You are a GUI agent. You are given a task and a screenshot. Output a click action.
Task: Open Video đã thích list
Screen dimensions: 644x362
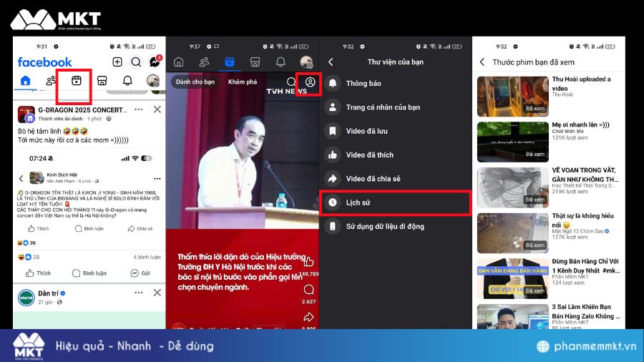[x=395, y=155]
